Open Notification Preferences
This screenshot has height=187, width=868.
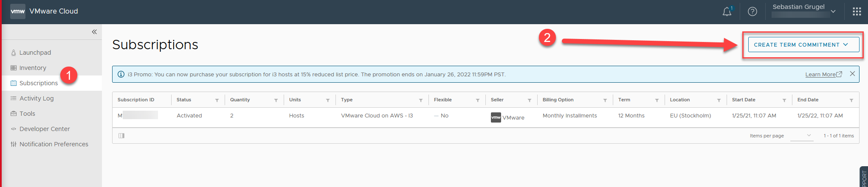(x=54, y=144)
